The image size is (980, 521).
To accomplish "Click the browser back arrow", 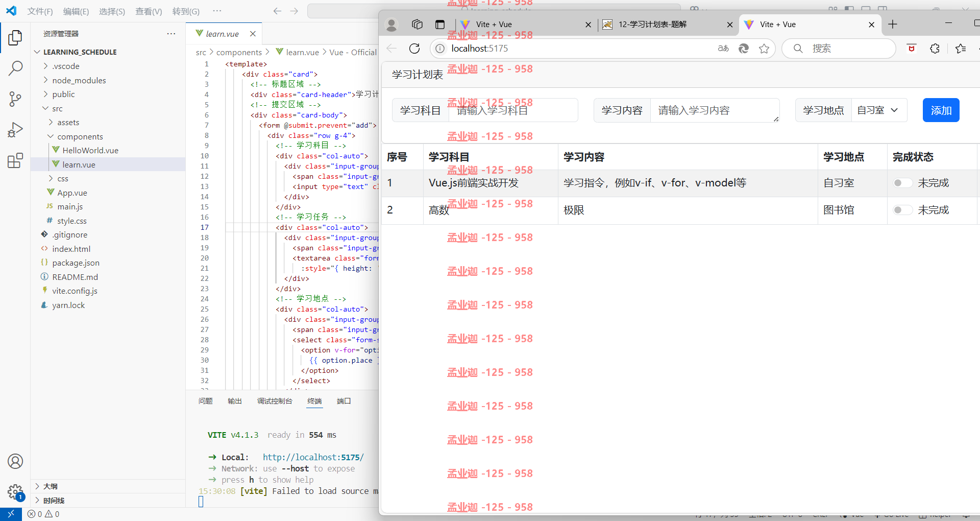I will pos(392,49).
